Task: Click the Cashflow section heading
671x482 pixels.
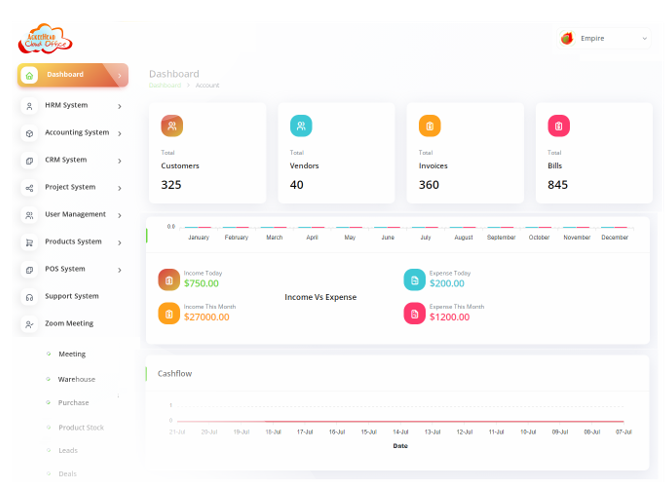Action: pos(175,374)
